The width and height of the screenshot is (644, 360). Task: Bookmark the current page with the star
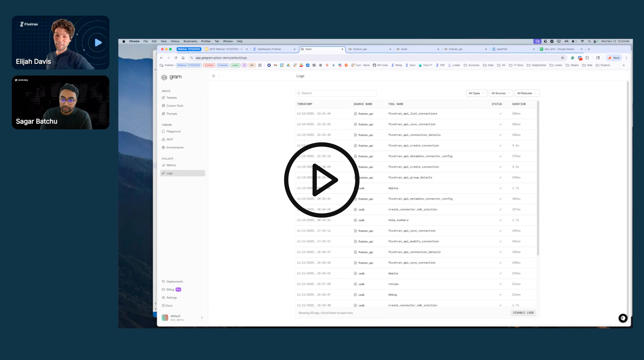pyautogui.click(x=563, y=58)
